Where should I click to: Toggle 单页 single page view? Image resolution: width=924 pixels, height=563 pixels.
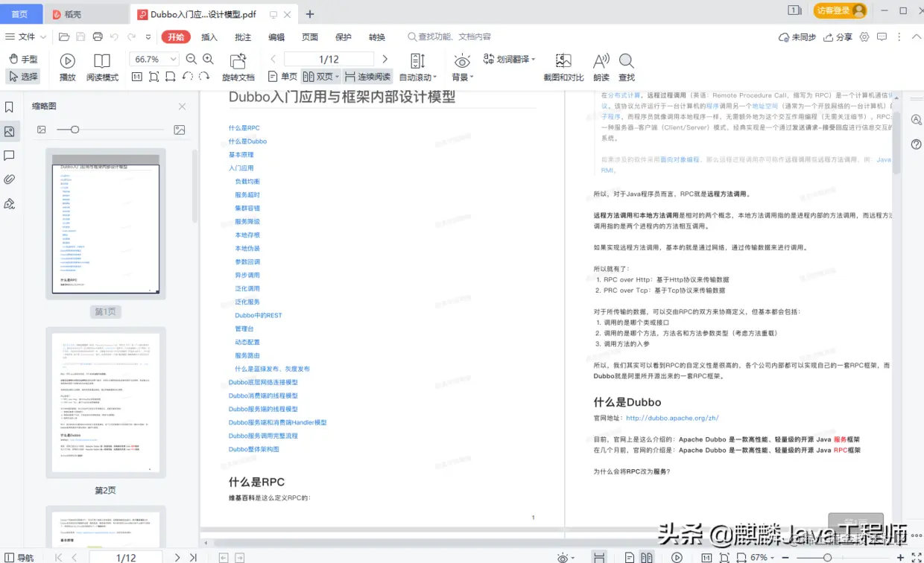pyautogui.click(x=282, y=77)
